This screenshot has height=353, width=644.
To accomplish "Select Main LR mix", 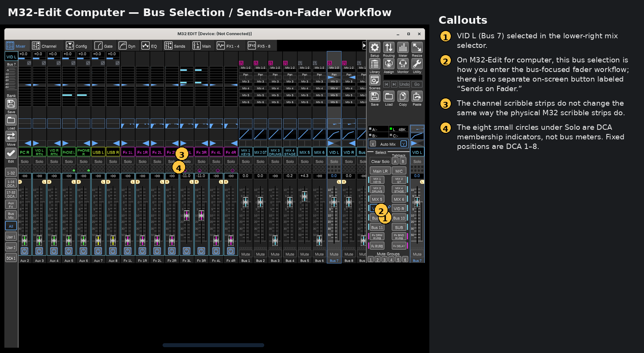I will click(x=380, y=171).
